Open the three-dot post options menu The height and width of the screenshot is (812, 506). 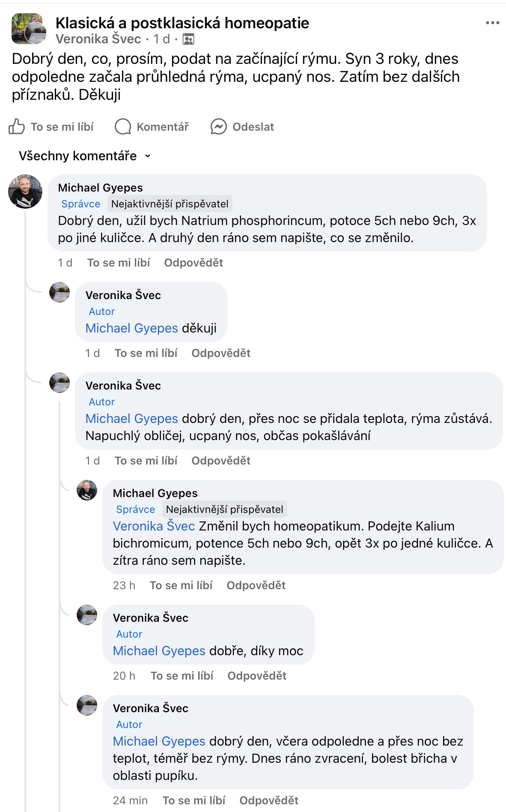point(492,23)
